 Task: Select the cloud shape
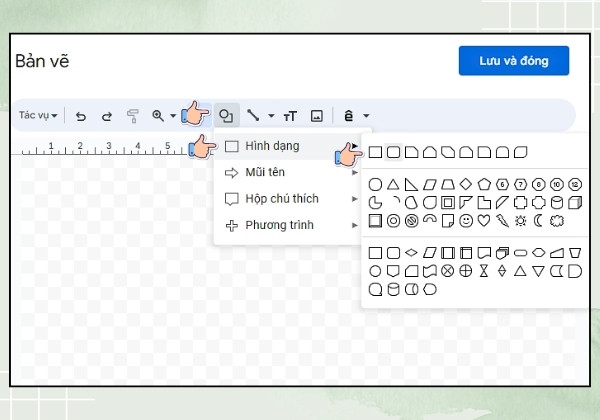click(x=557, y=221)
